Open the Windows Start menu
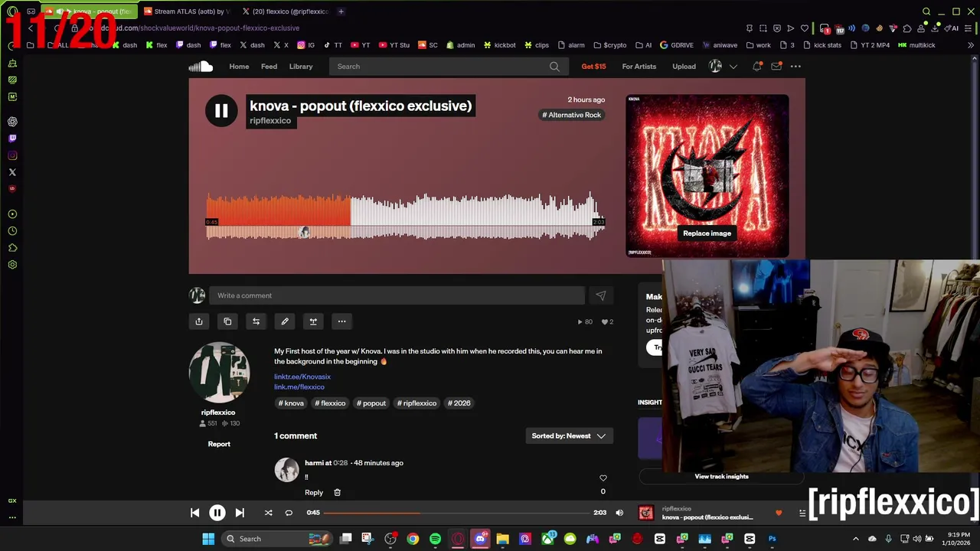Image resolution: width=980 pixels, height=551 pixels. click(208, 539)
